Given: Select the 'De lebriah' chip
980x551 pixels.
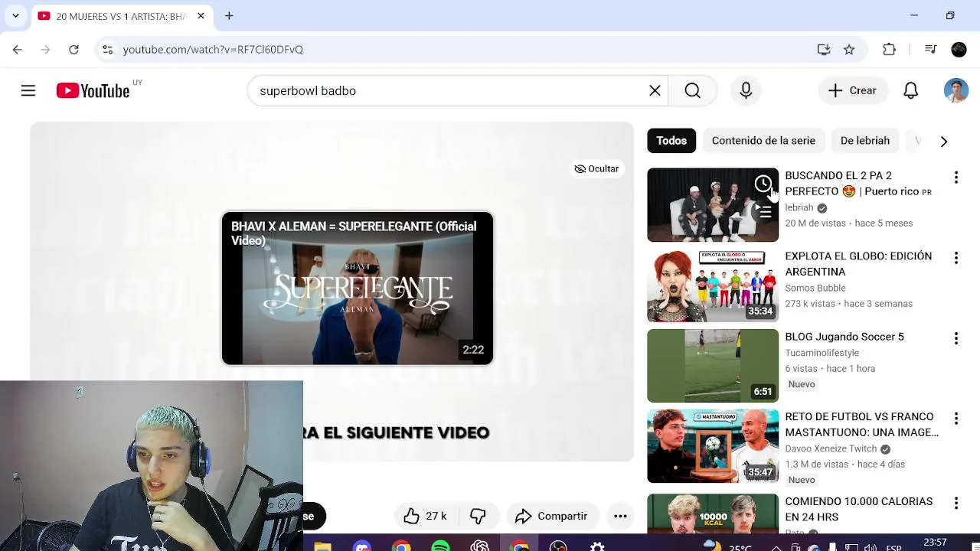Looking at the screenshot, I should (865, 141).
